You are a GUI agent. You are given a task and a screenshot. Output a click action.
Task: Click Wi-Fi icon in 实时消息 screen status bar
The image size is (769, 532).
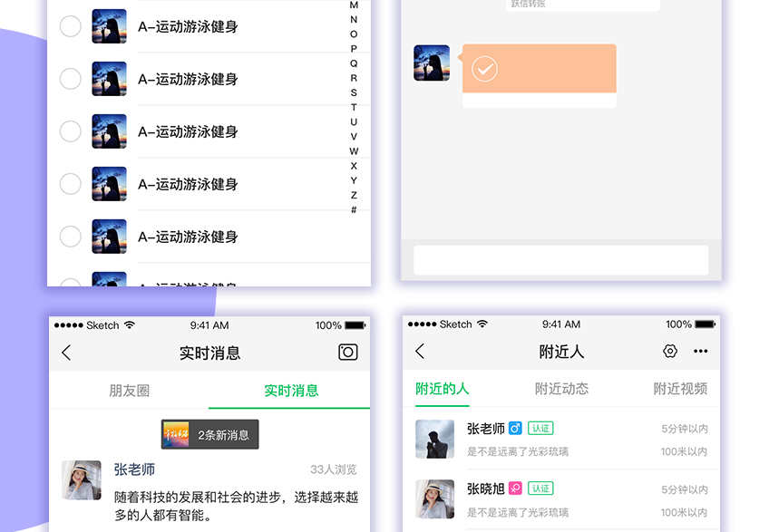click(x=130, y=325)
